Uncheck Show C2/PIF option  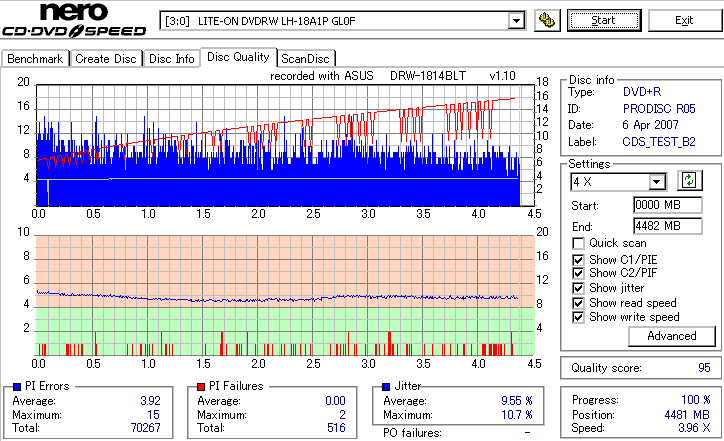click(x=578, y=273)
